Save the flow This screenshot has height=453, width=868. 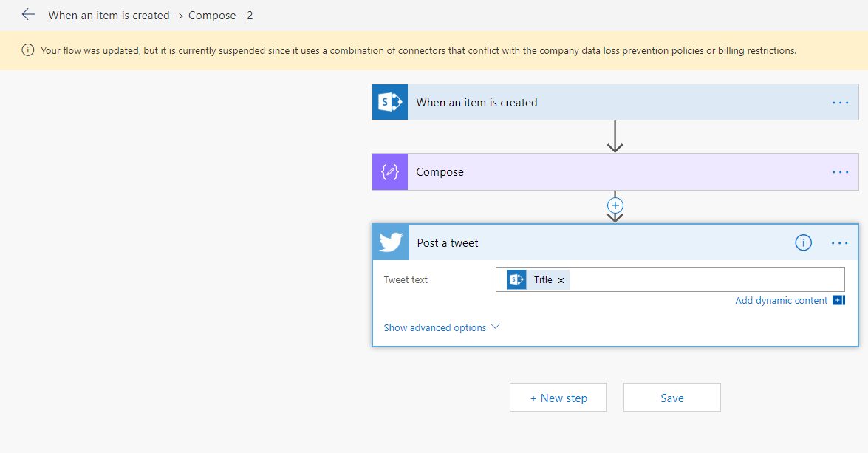672,398
